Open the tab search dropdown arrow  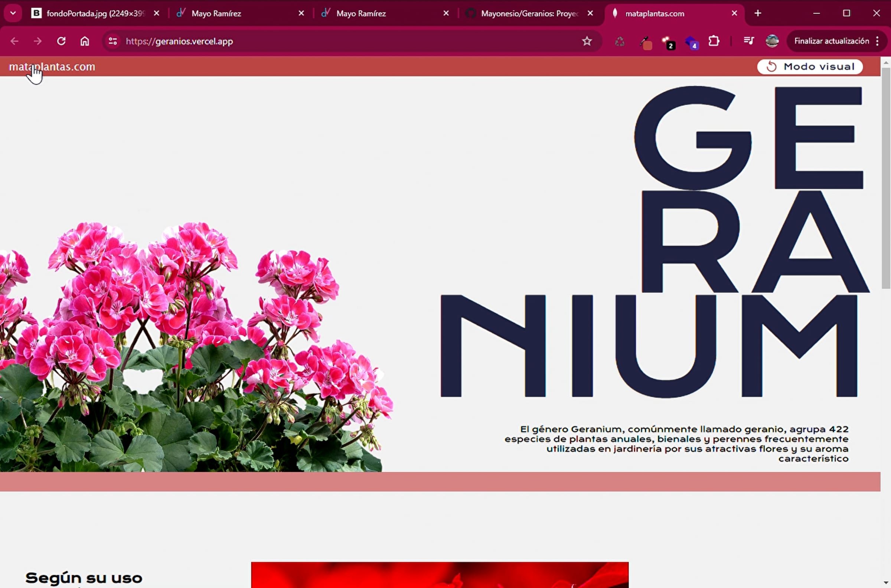click(x=13, y=13)
